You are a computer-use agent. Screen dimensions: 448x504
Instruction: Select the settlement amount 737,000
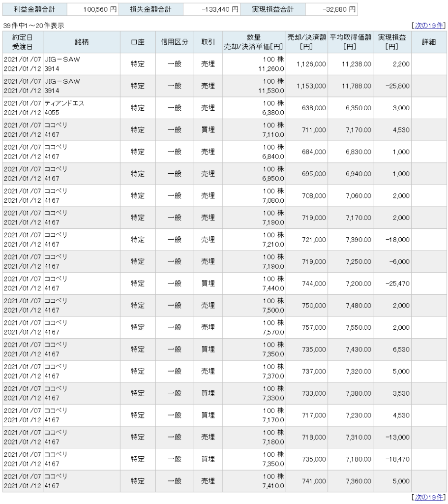[314, 372]
